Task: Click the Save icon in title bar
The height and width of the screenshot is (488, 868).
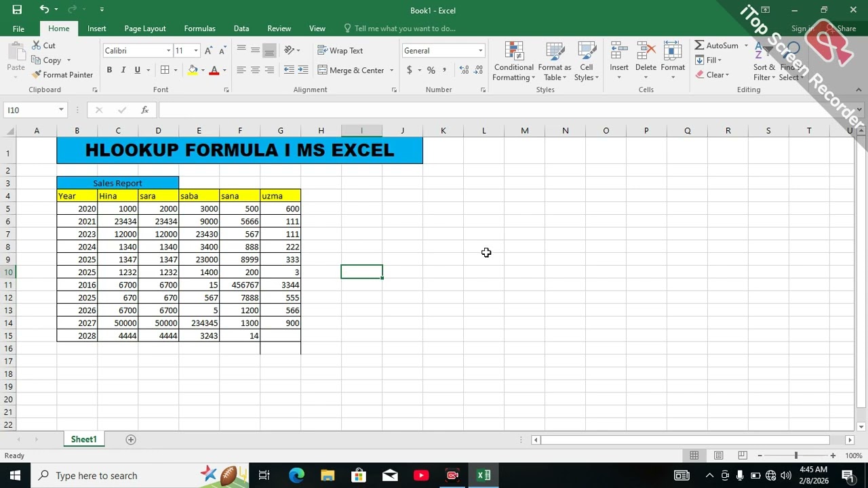Action: pyautogui.click(x=17, y=9)
